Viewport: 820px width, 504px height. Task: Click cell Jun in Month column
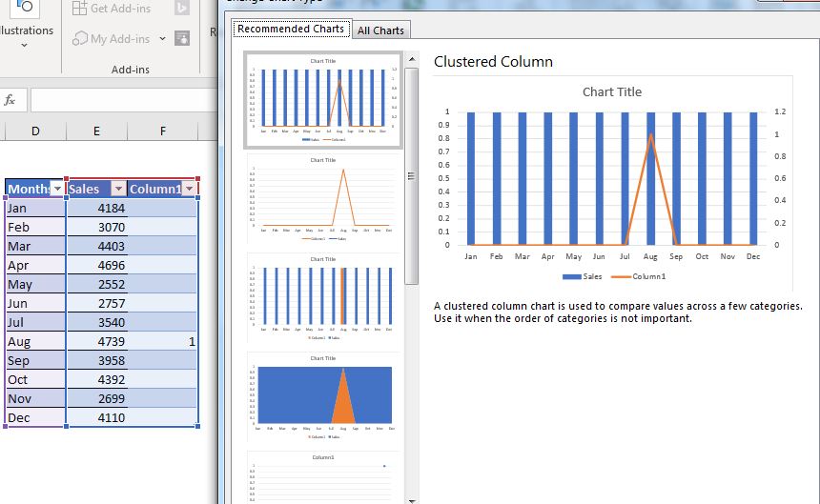[35, 303]
